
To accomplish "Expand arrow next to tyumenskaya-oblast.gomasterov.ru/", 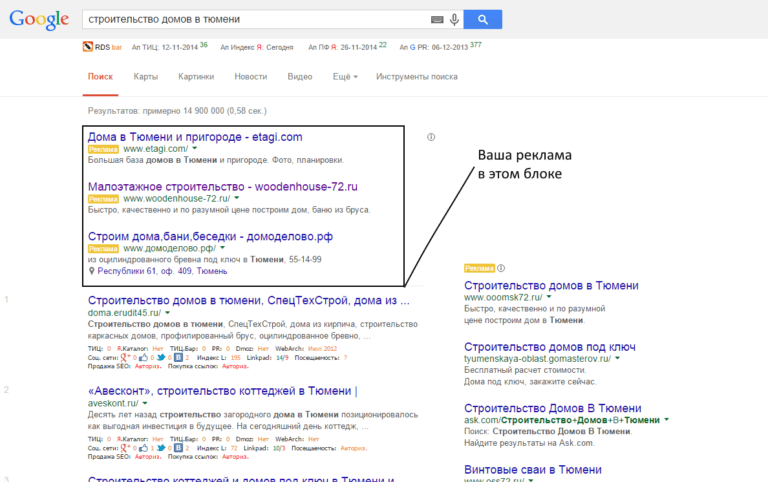I will point(618,359).
